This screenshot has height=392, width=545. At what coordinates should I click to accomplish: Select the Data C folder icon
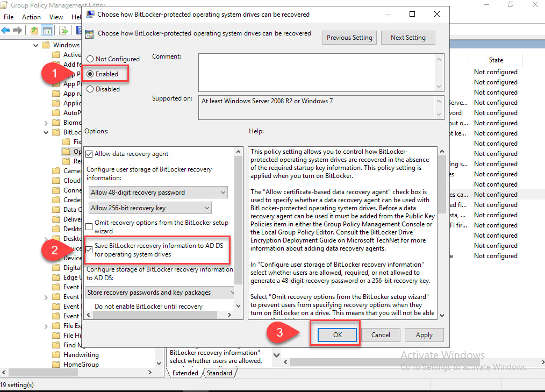[56, 209]
